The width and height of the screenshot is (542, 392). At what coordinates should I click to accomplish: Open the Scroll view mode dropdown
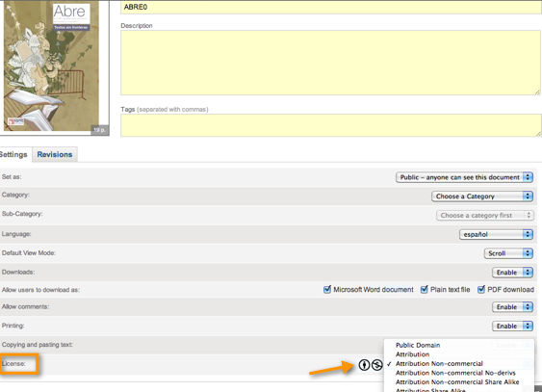(x=508, y=253)
